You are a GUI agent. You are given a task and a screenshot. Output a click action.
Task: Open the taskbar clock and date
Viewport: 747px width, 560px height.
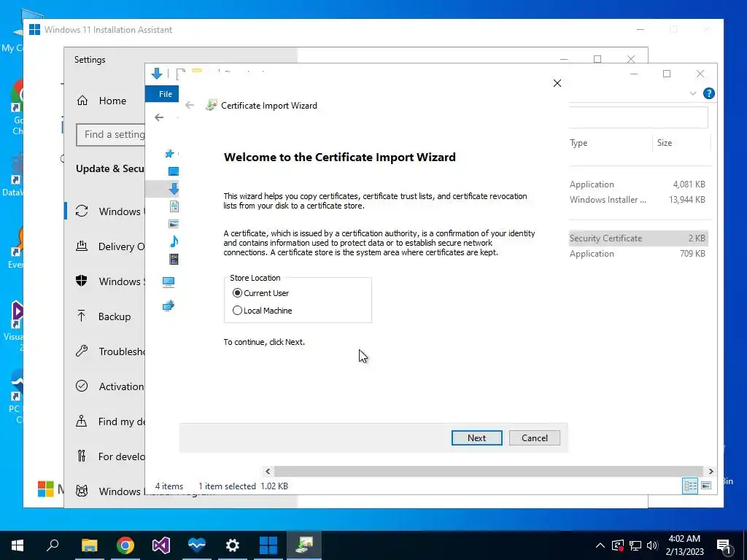click(x=684, y=545)
